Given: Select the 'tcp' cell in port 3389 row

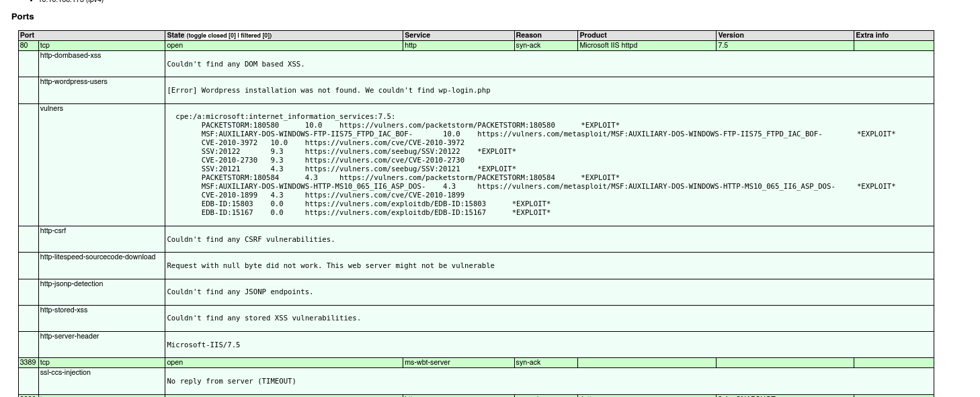Looking at the screenshot, I should coord(101,363).
